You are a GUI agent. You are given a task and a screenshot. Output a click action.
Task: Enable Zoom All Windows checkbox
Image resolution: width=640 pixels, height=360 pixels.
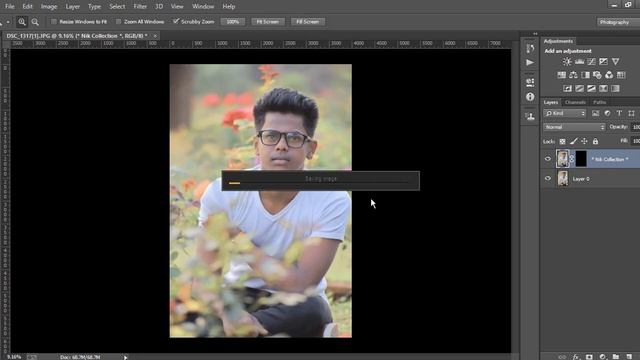(118, 22)
